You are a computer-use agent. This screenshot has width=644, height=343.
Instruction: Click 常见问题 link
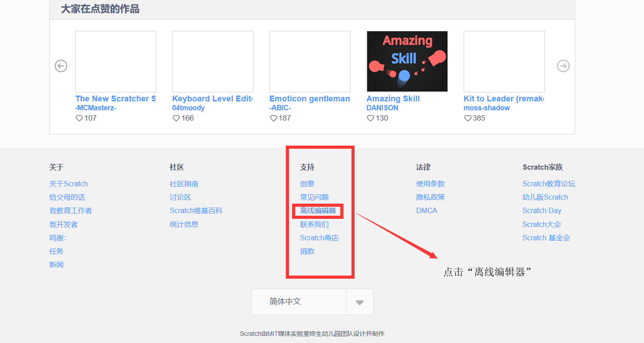pos(314,197)
